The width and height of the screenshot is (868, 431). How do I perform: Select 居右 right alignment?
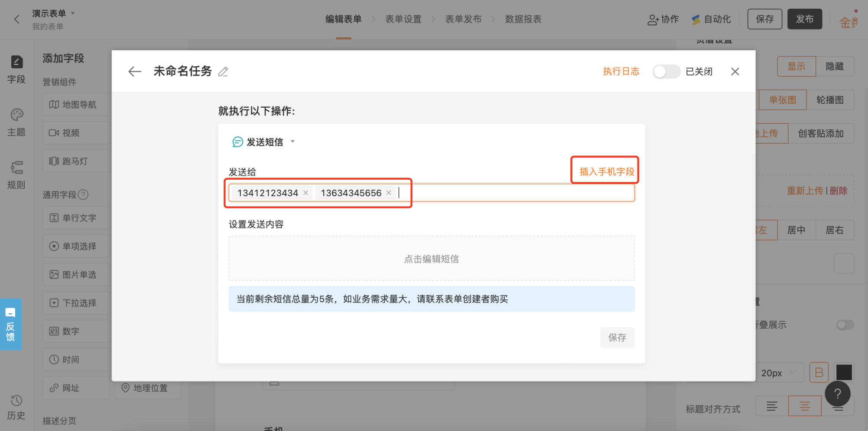(x=835, y=230)
